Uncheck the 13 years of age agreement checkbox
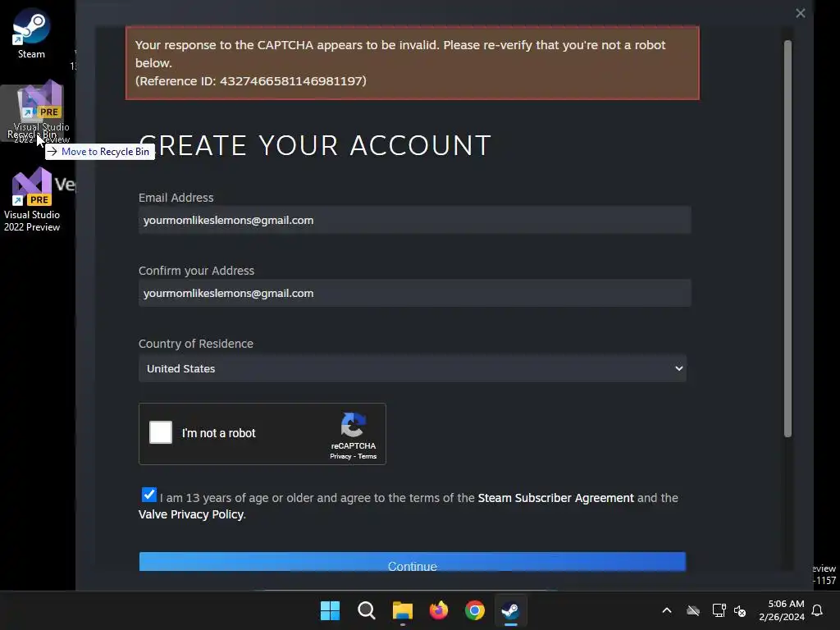Viewport: 840px width, 630px height. click(x=149, y=495)
